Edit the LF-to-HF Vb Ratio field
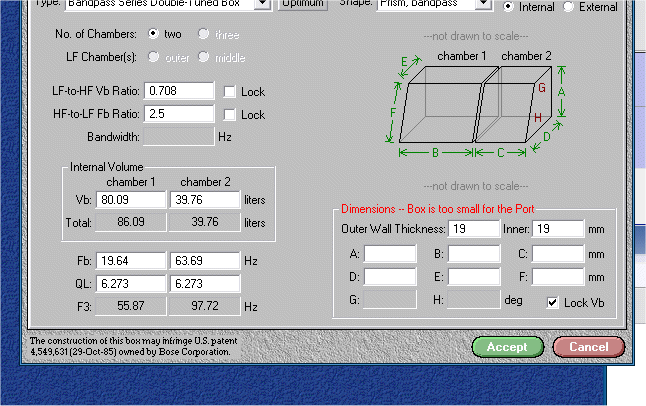Screen dimensions: 646x406 [179, 91]
